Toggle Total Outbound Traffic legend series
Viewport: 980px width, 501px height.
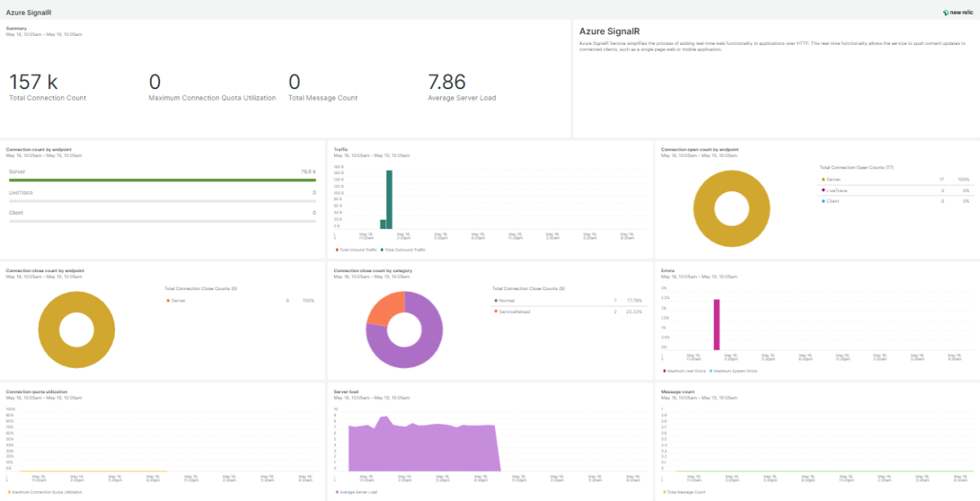[x=404, y=249]
